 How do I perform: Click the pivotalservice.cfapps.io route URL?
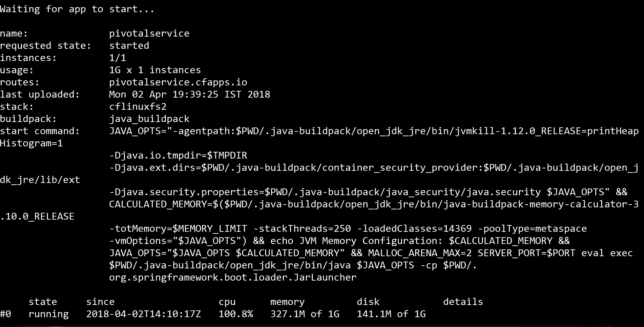[x=178, y=82]
